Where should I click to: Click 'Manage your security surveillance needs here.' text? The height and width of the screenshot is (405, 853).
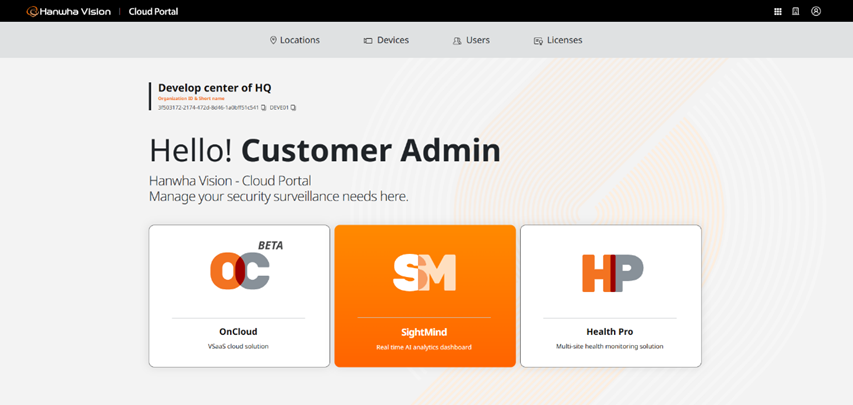click(x=279, y=197)
